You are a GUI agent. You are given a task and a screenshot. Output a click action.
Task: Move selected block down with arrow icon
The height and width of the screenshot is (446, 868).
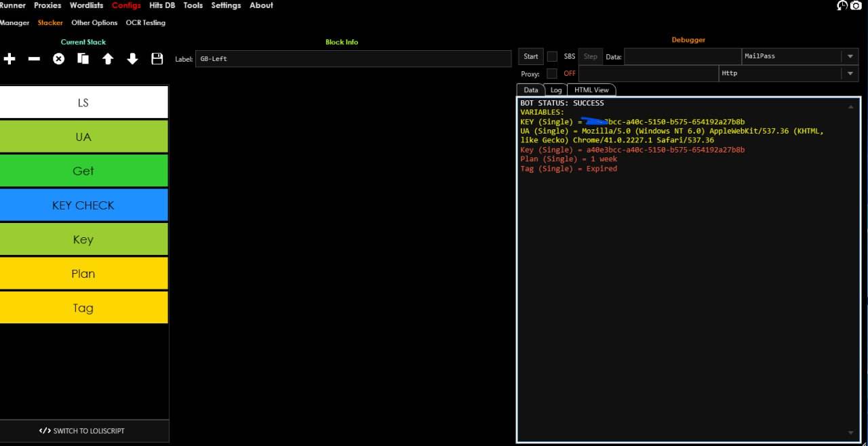click(x=132, y=59)
